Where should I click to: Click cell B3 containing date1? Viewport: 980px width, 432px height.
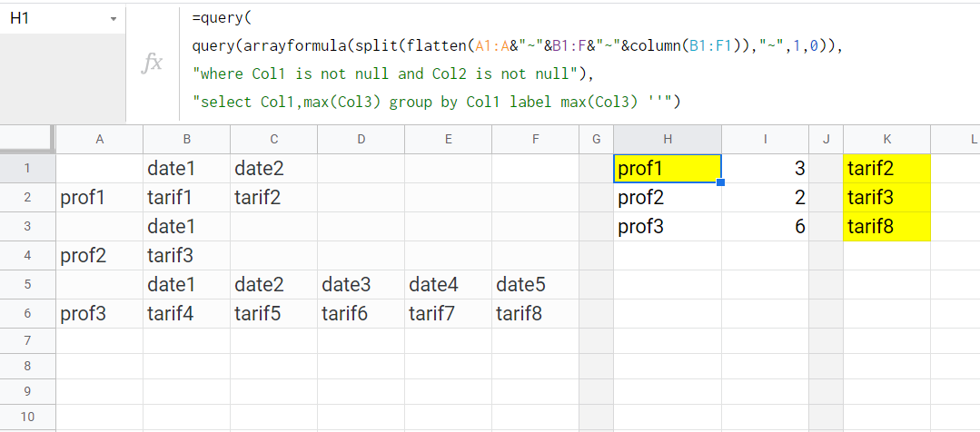pyautogui.click(x=186, y=227)
